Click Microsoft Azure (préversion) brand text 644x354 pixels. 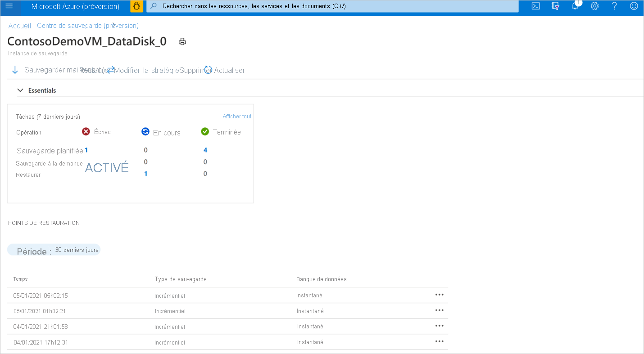coord(75,6)
